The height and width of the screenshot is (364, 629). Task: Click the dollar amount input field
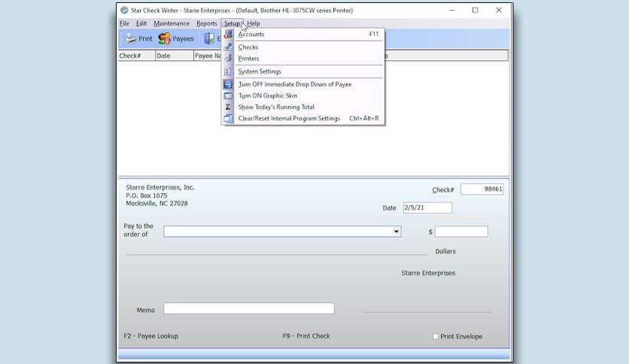point(461,232)
